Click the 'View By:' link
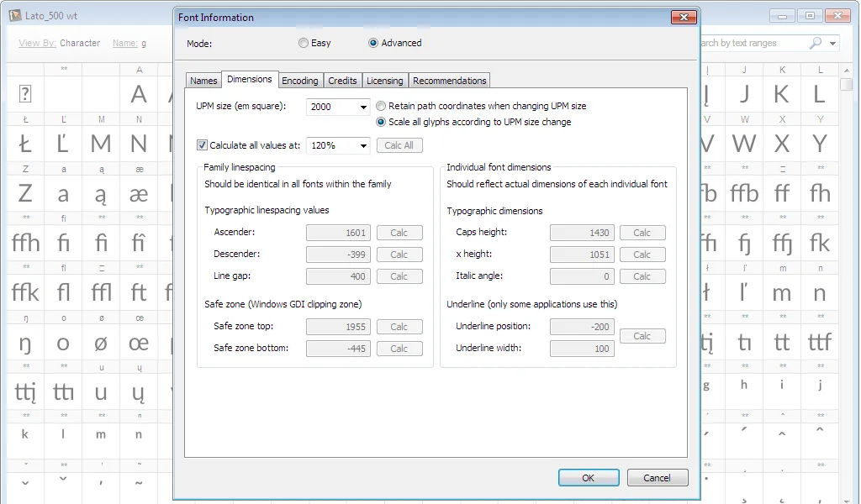 pos(34,43)
